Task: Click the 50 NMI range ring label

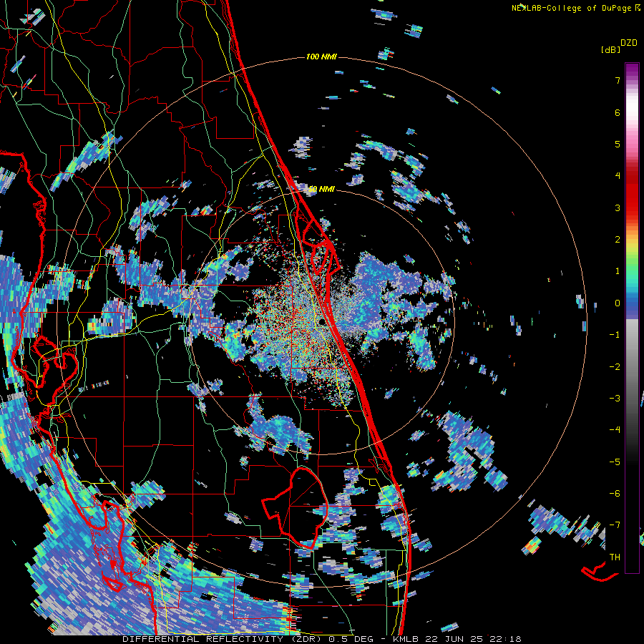Action: pyautogui.click(x=321, y=189)
